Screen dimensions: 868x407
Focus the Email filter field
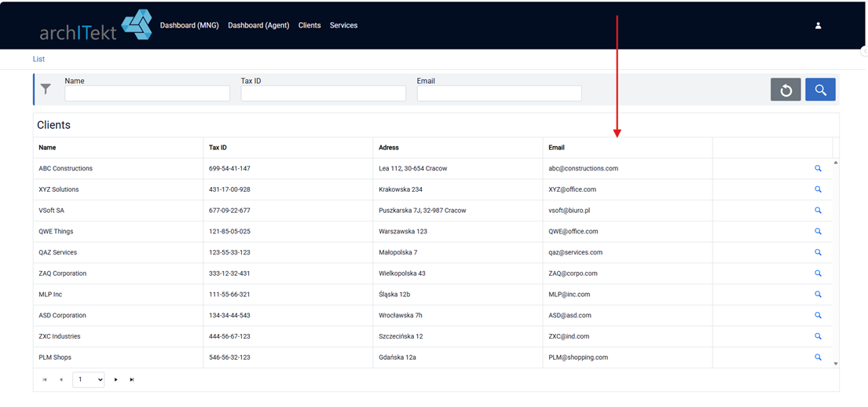tap(500, 93)
